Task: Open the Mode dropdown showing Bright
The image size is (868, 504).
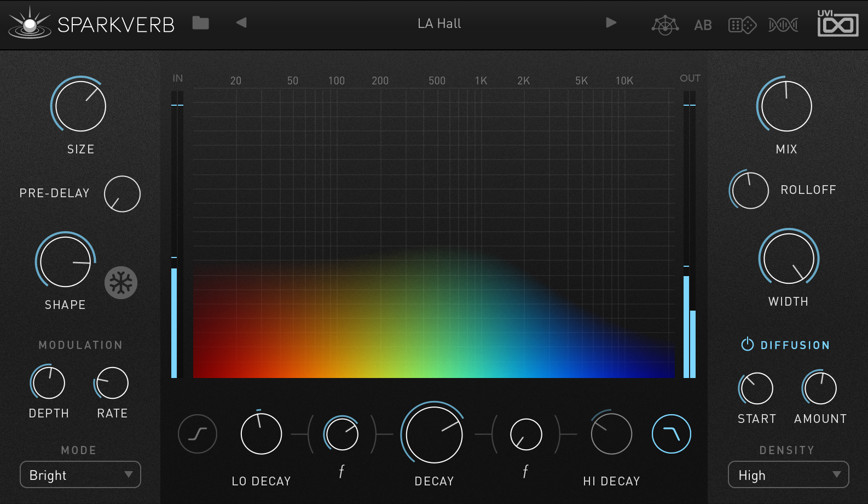Action: [x=80, y=474]
